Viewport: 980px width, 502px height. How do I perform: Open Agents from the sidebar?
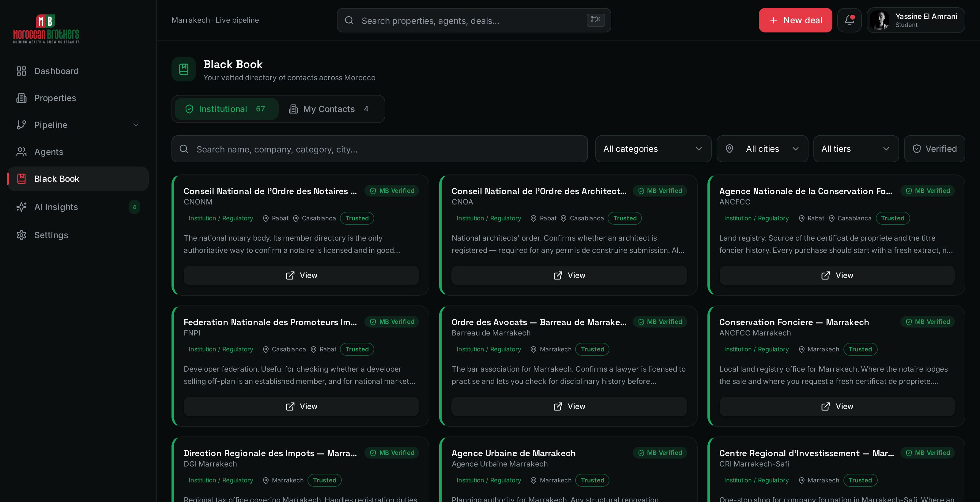(x=78, y=152)
